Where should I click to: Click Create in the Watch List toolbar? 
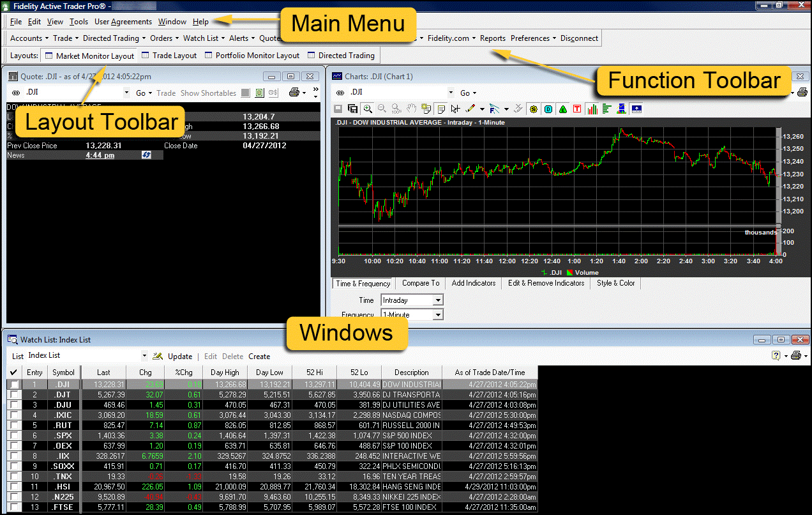259,357
